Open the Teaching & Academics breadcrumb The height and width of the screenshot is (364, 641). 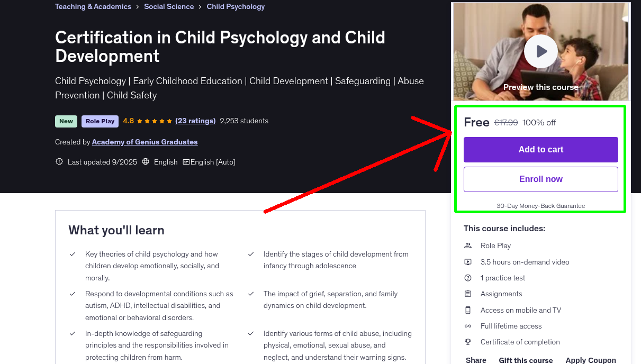point(93,6)
